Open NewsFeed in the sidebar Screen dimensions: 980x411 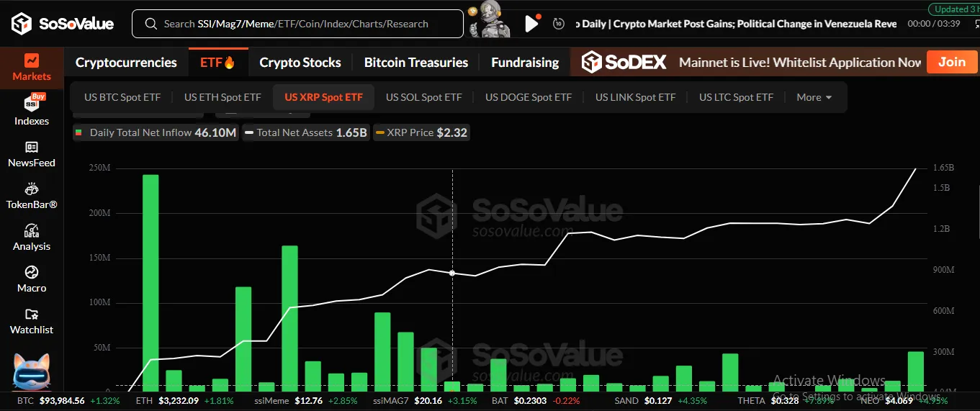pos(32,153)
